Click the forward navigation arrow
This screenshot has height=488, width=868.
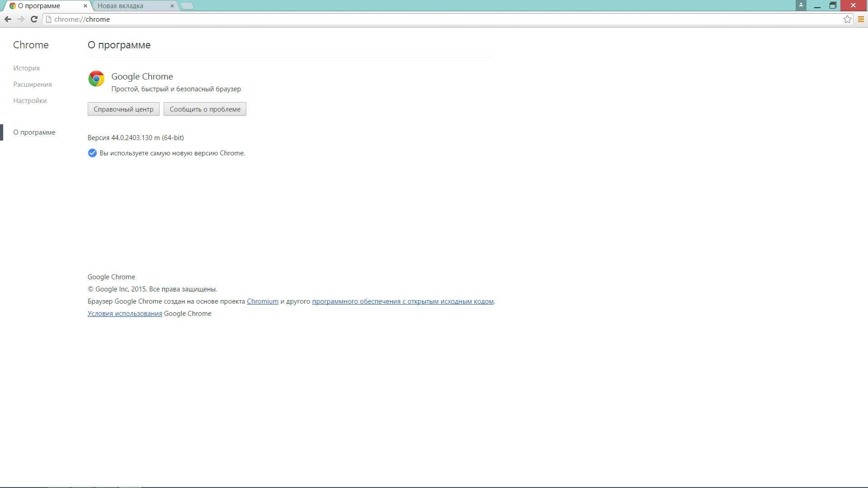click(x=21, y=19)
